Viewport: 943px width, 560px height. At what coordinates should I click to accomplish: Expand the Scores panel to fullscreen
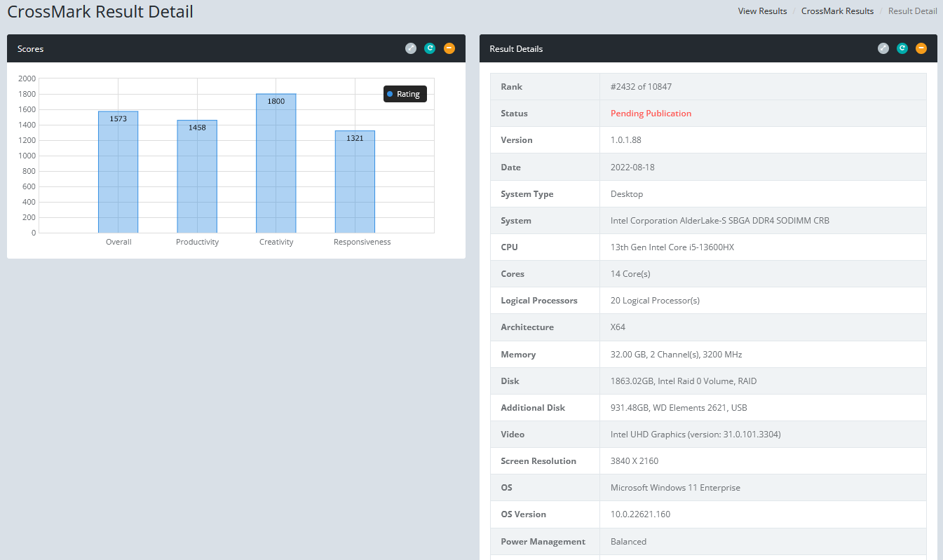[411, 48]
